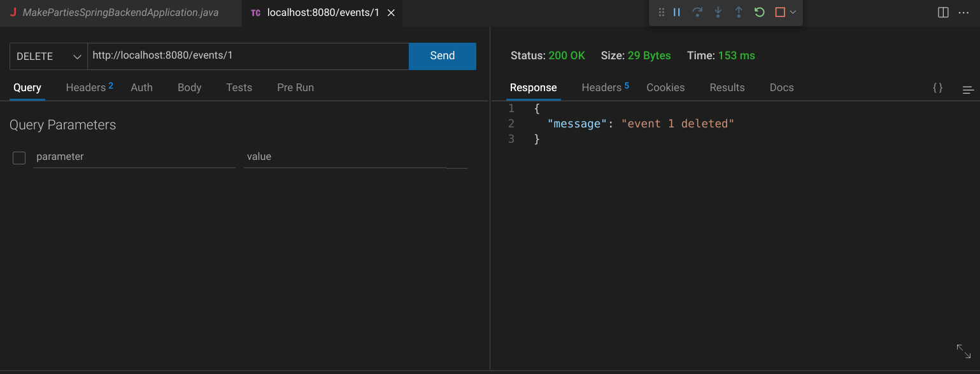Grab the debug toolbar drag handle
Image resolution: width=980 pixels, height=374 pixels.
[661, 12]
